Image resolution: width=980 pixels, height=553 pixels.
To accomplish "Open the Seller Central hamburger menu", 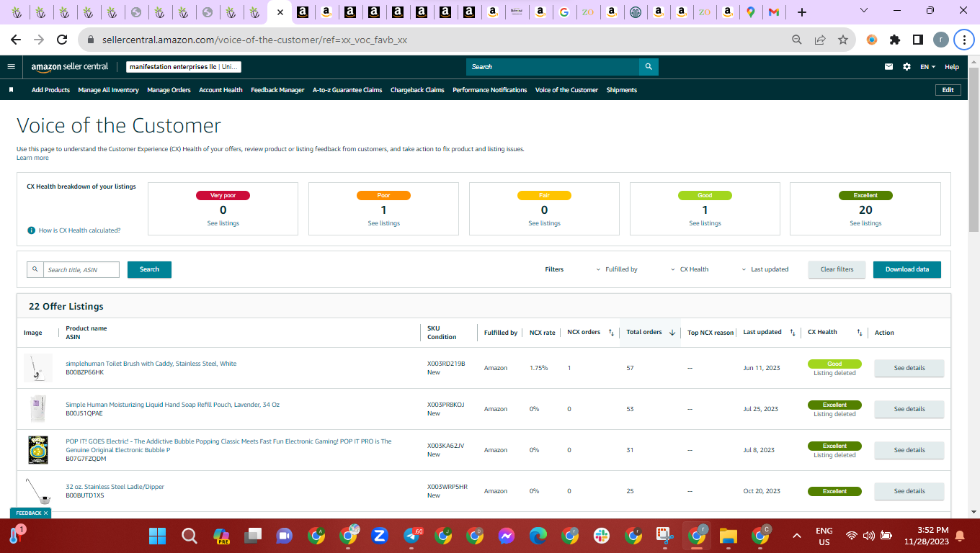I will pyautogui.click(x=11, y=67).
